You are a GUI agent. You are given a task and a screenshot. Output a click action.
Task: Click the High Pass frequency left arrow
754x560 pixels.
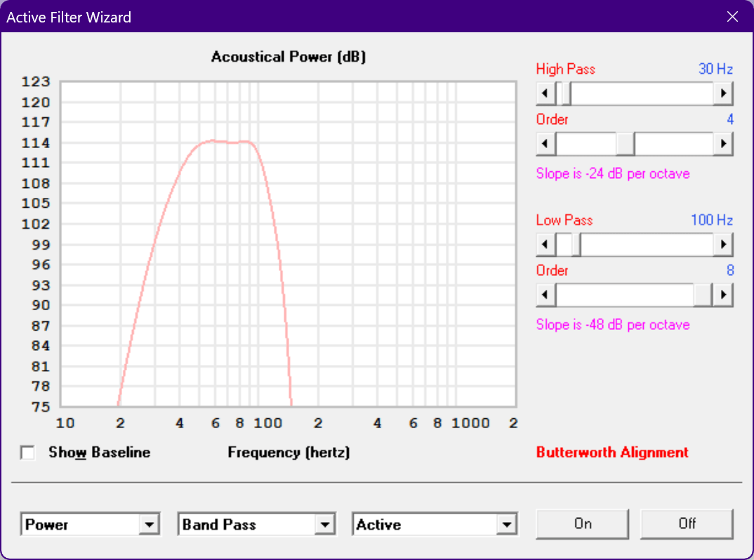pos(545,93)
